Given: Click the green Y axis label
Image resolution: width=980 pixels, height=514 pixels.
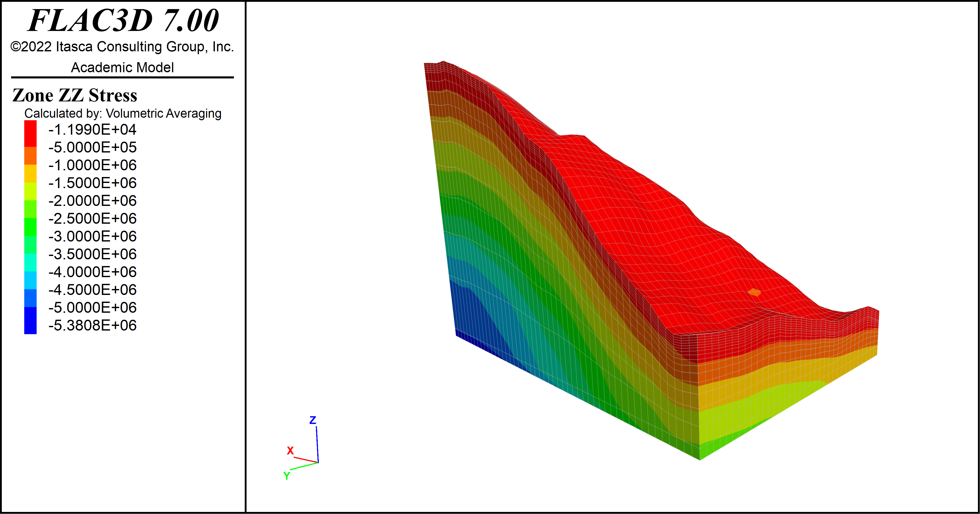Looking at the screenshot, I should coord(287,476).
